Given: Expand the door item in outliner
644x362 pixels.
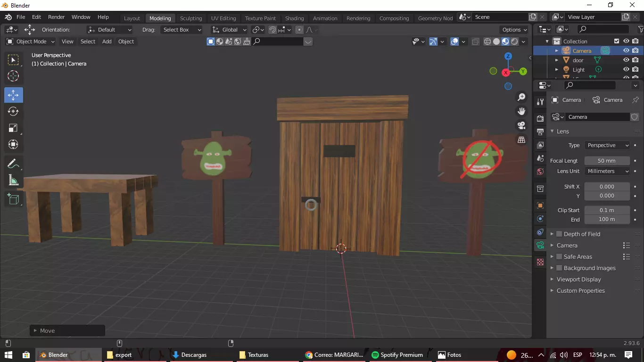Looking at the screenshot, I should [x=557, y=60].
